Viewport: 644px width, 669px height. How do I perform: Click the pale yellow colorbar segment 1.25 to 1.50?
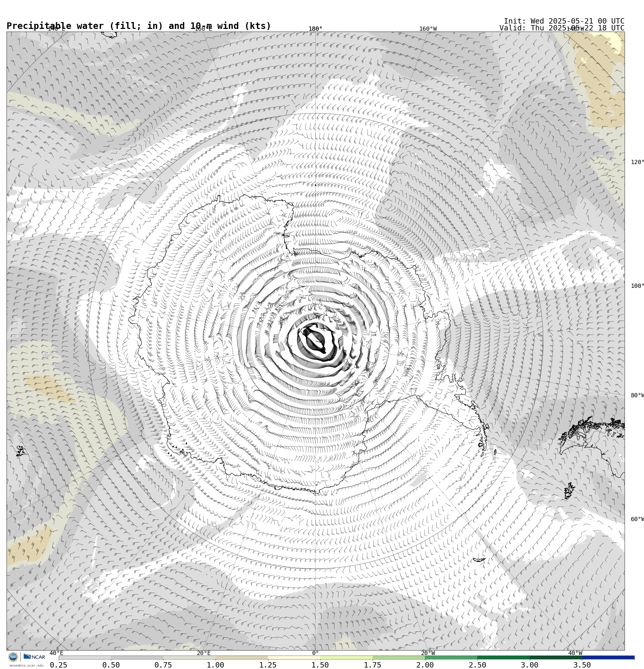pos(294,657)
